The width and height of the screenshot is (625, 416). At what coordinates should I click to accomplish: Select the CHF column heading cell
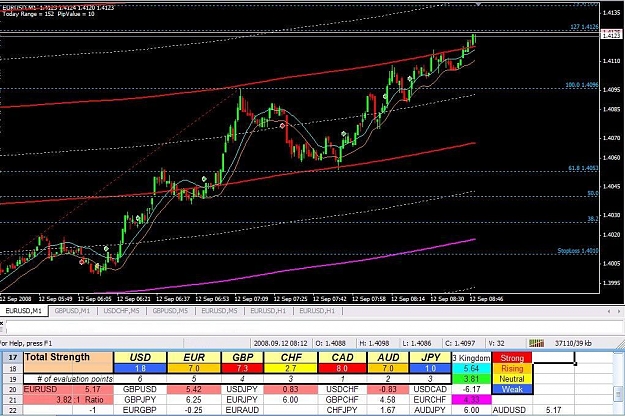point(291,357)
